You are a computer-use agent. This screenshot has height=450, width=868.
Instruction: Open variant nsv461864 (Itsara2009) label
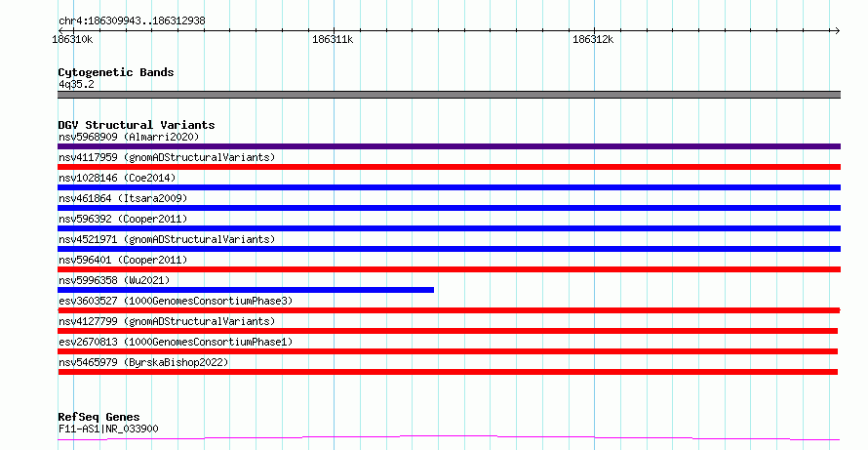(x=123, y=198)
